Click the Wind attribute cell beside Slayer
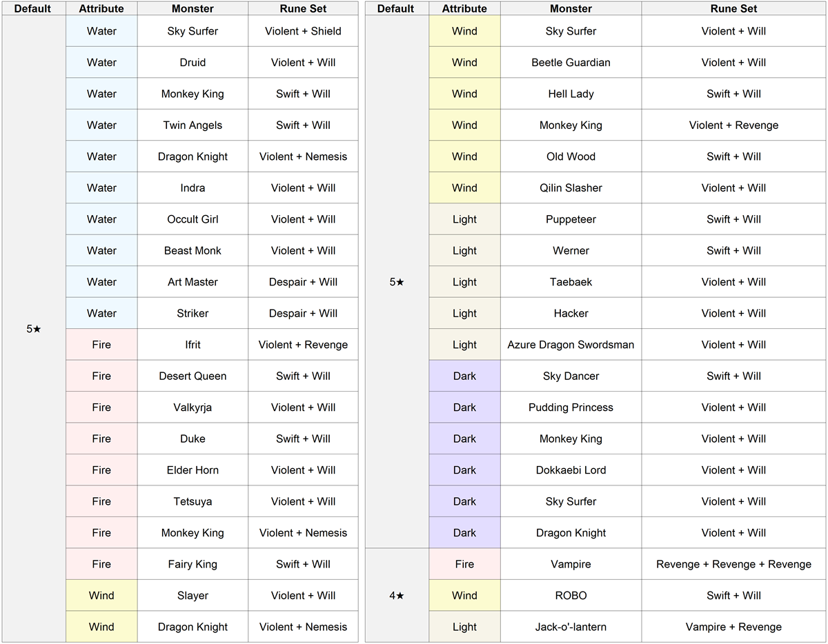Screen dimensions: 828x644 coord(101,596)
